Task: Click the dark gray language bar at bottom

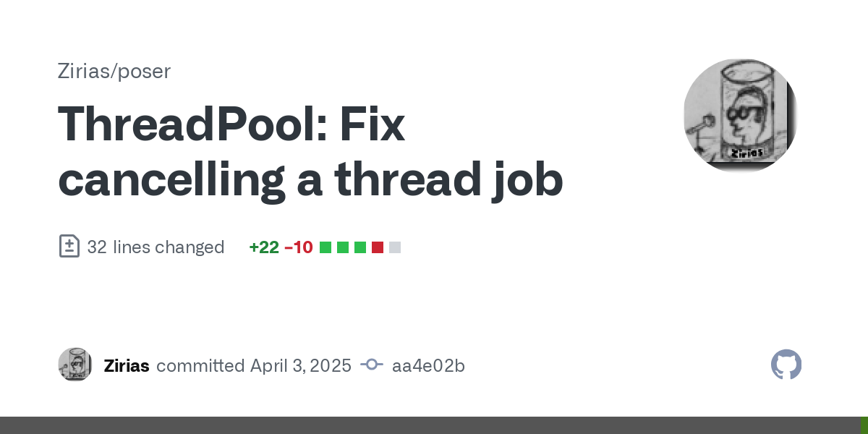Action: (430, 425)
